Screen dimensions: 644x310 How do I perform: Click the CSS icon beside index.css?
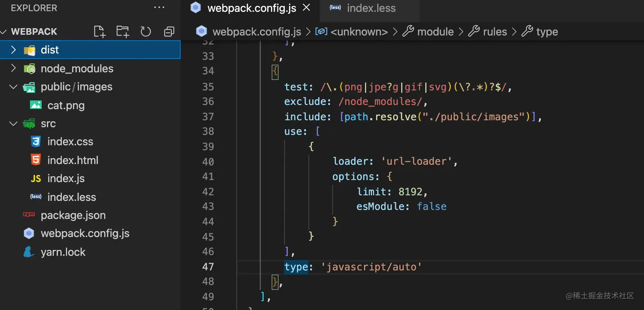[36, 142]
